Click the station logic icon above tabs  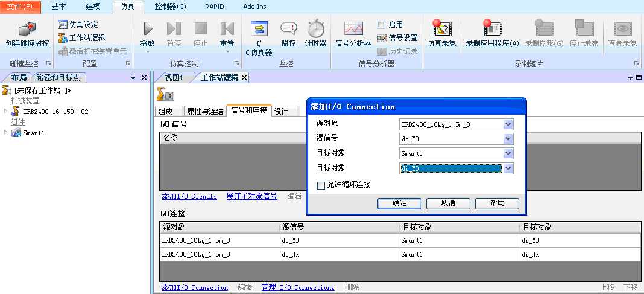[x=165, y=95]
